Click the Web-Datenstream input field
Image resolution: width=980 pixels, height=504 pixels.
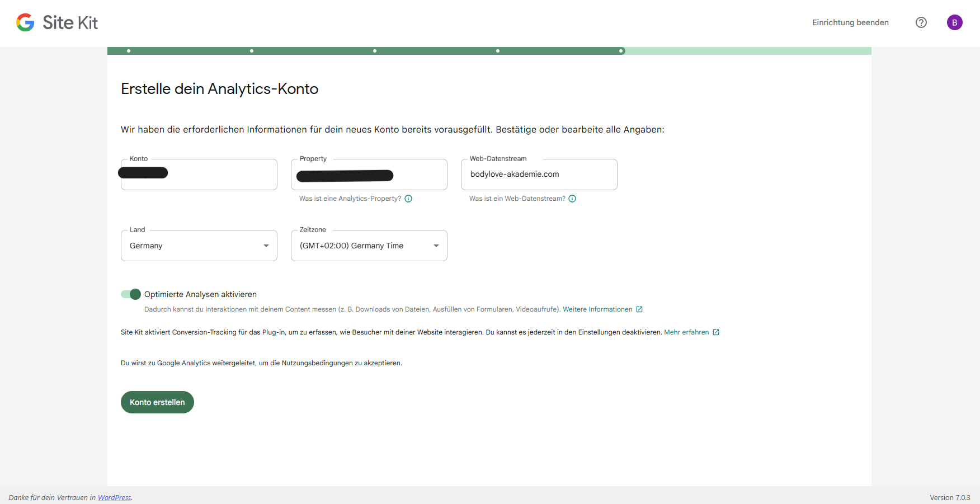(539, 175)
